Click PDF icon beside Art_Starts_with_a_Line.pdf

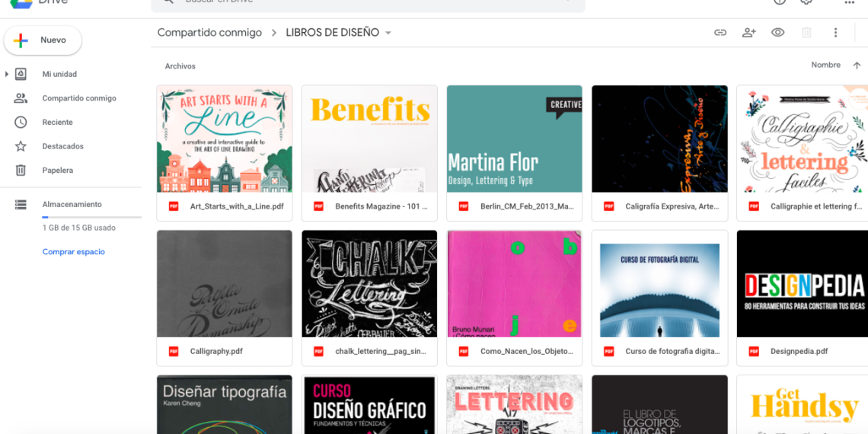point(174,206)
